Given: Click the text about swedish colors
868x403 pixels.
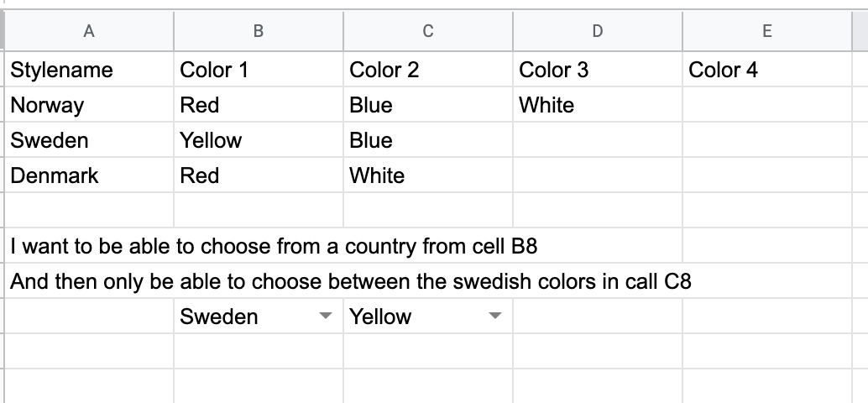Looking at the screenshot, I should (x=351, y=281).
